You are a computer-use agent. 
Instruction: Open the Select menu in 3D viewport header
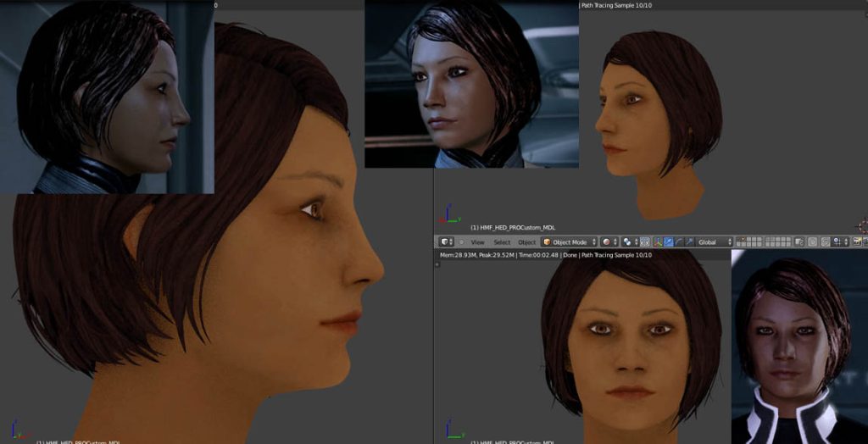[502, 242]
